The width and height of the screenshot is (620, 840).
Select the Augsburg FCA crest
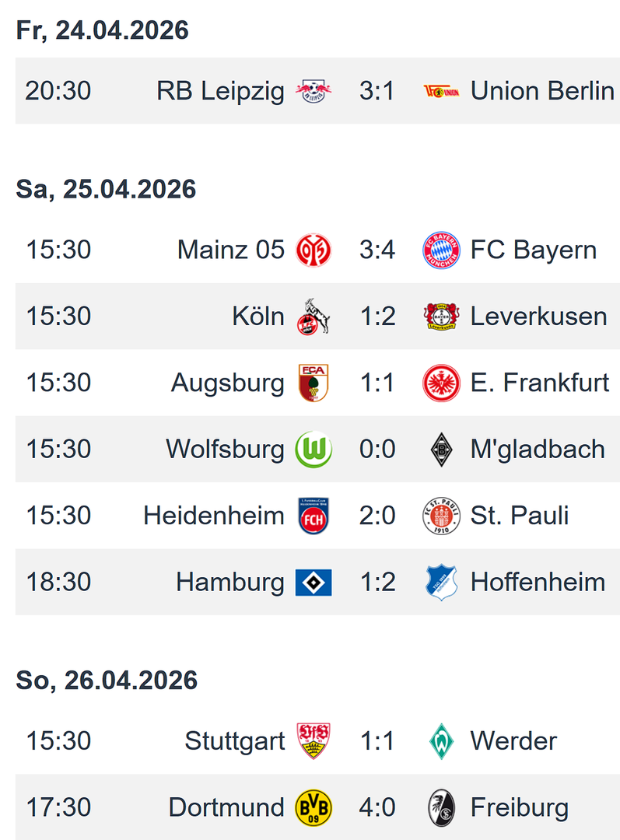pos(314,383)
